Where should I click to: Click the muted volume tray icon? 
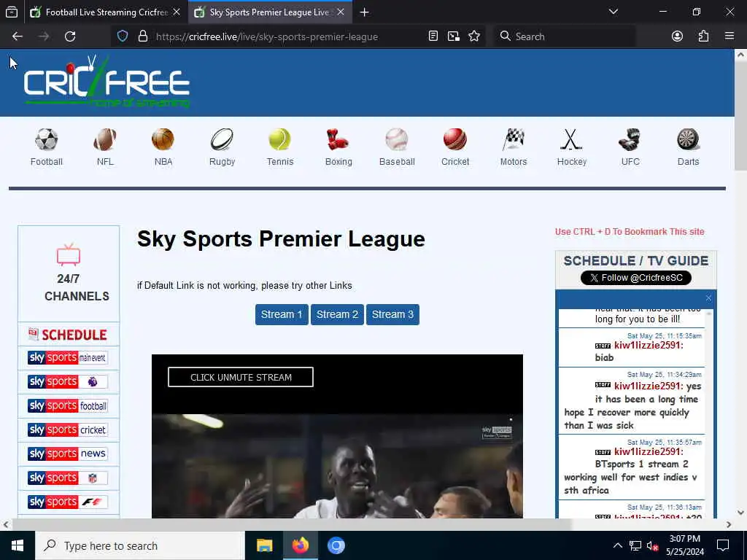(x=652, y=545)
